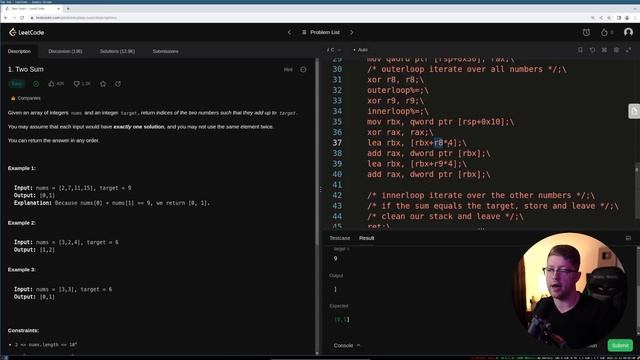Click the green Submit button

coord(620,345)
